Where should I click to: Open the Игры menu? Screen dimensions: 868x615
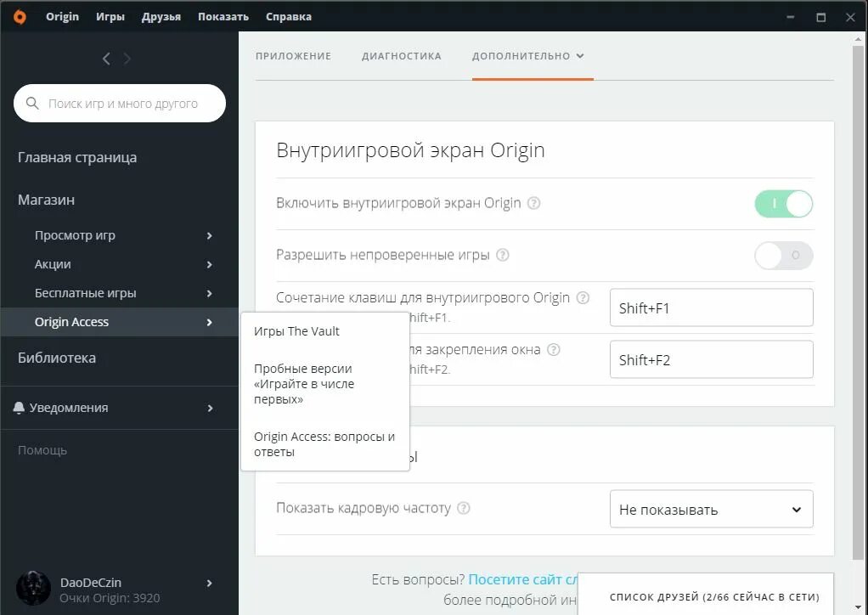coord(110,17)
